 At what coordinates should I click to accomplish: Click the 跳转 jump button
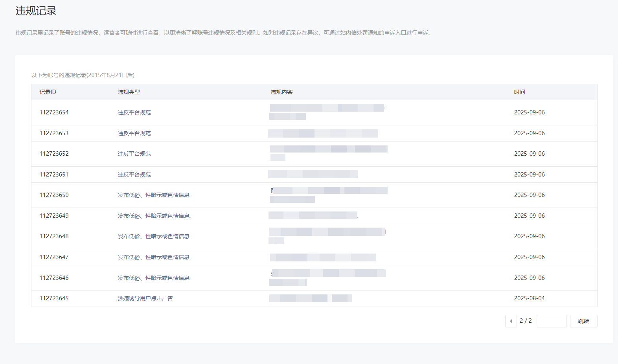coord(583,321)
